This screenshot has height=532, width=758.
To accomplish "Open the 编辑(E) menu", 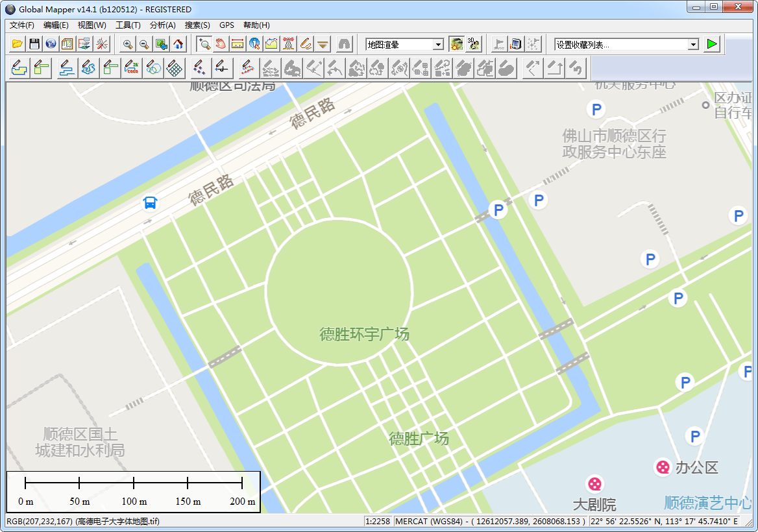I will coord(56,25).
